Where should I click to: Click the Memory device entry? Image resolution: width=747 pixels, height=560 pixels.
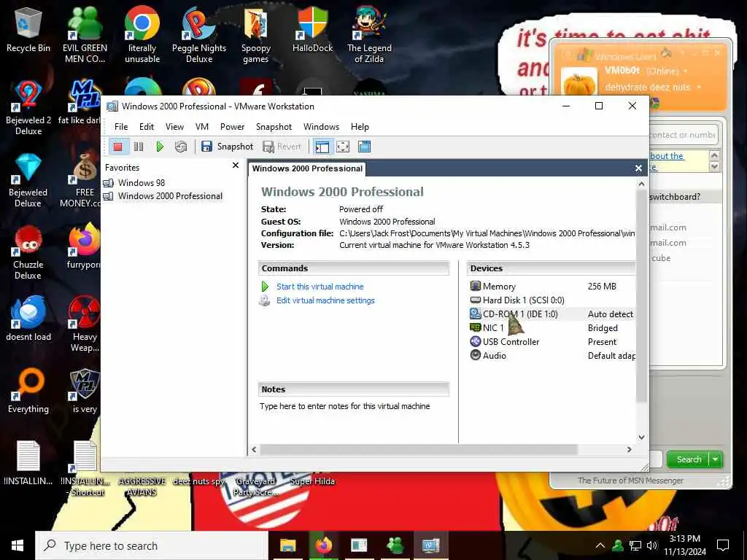pos(499,286)
